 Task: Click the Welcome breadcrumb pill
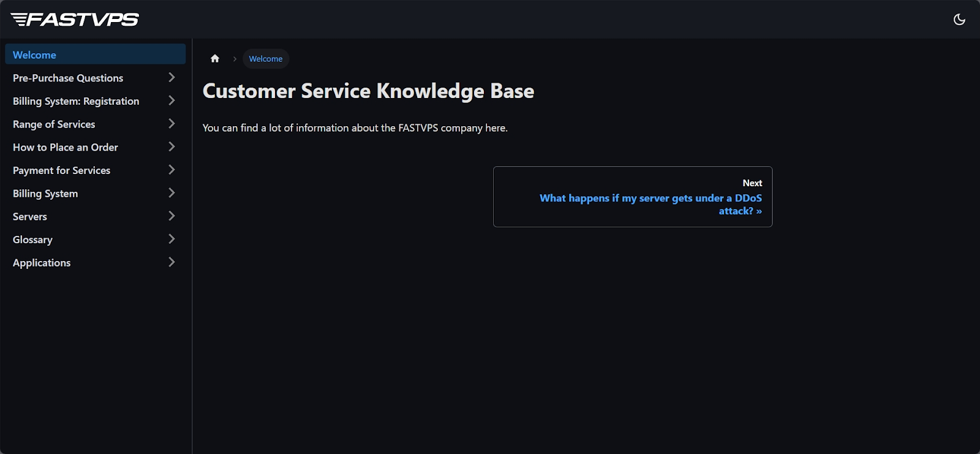[x=266, y=59]
